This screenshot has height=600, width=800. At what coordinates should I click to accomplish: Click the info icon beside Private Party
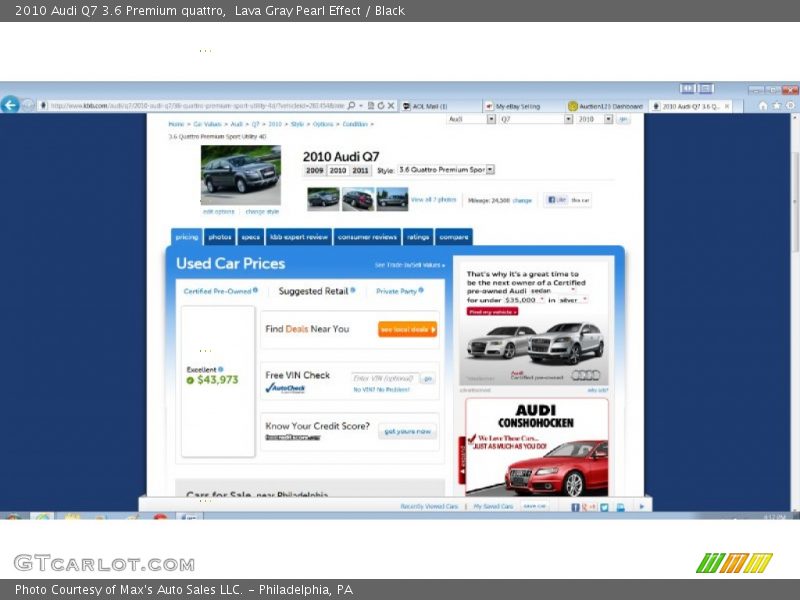click(x=421, y=290)
